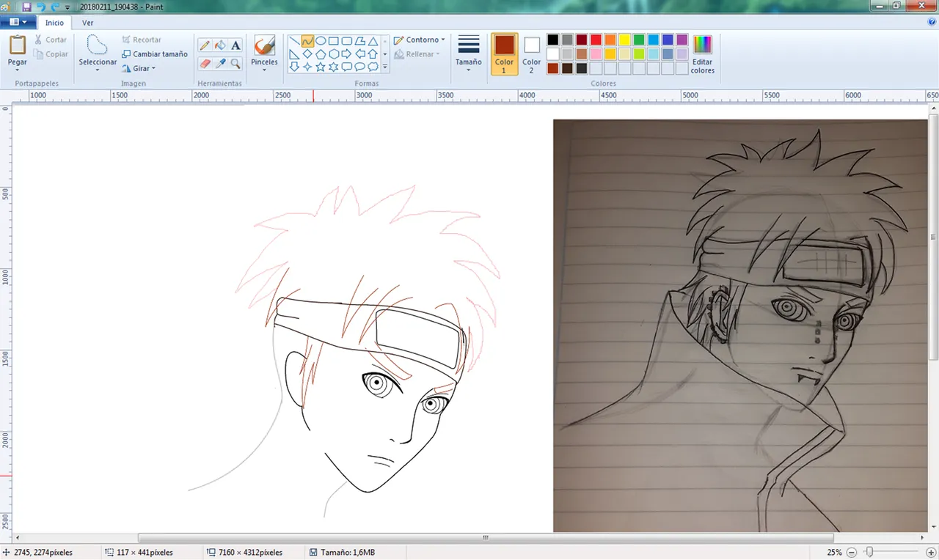Choose the straight Line shape
This screenshot has width=939, height=560.
[x=294, y=41]
